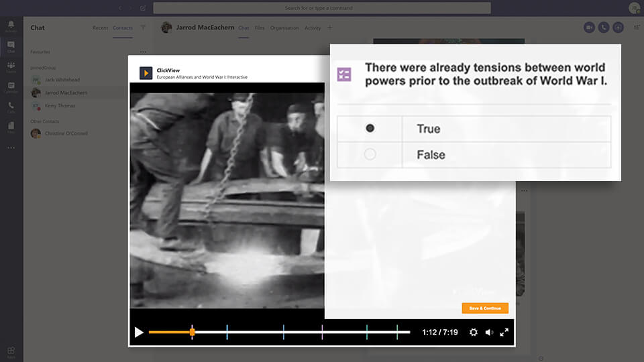Switch to the Recent tab
This screenshot has width=644, height=362.
click(101, 28)
